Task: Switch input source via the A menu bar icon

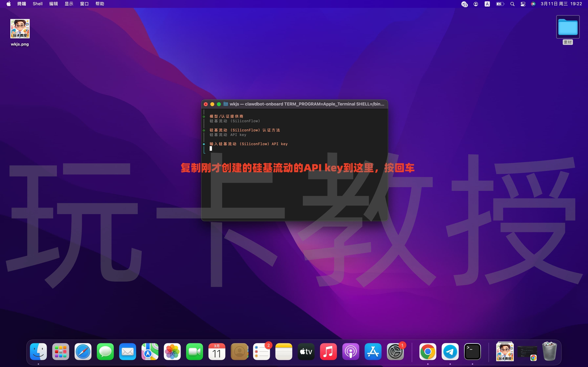Action: [x=487, y=4]
